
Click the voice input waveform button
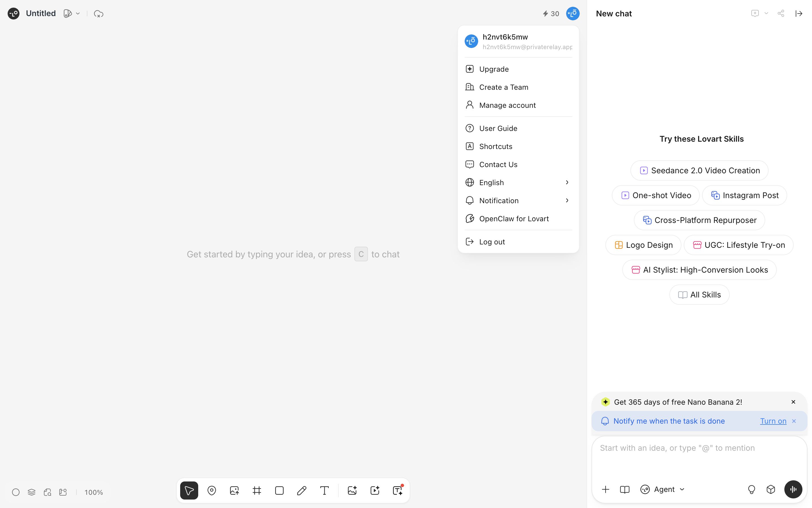click(x=793, y=489)
